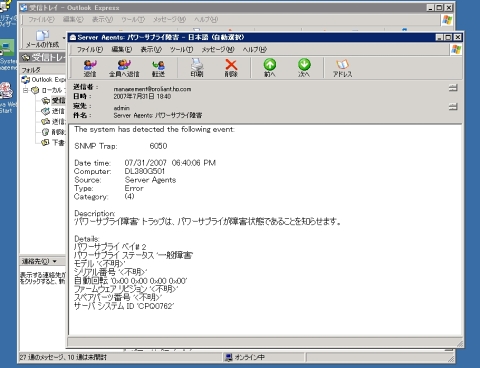The width and height of the screenshot is (480, 368).
Task: Click Reply All (全員へ返信) icon
Action: (x=124, y=68)
